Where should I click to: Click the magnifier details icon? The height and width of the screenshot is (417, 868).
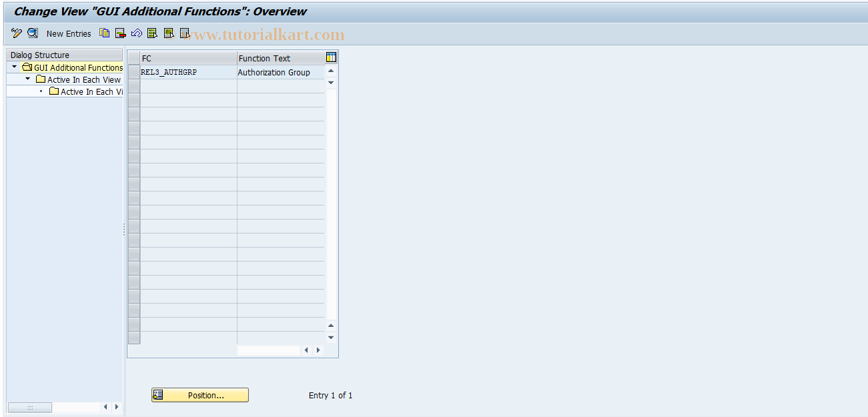[33, 33]
